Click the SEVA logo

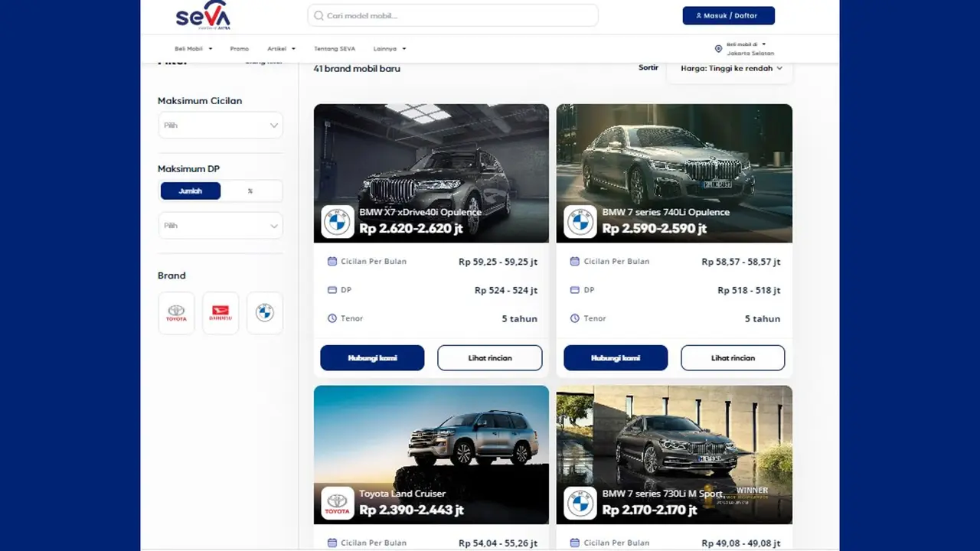(203, 15)
